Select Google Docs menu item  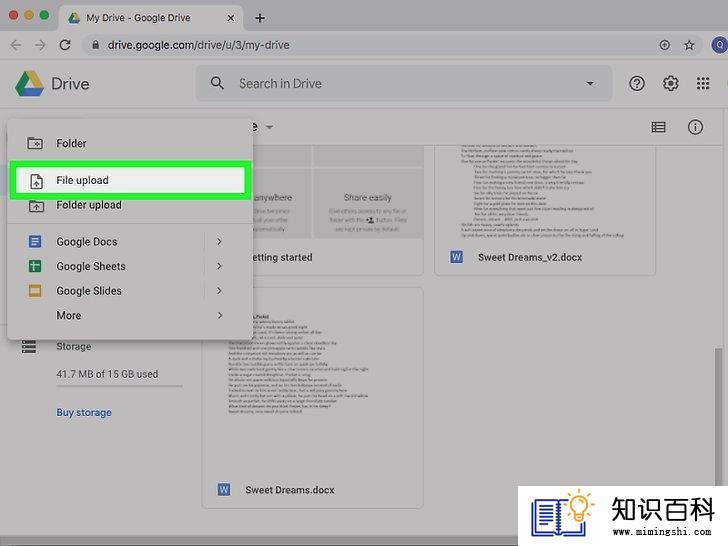(x=130, y=241)
